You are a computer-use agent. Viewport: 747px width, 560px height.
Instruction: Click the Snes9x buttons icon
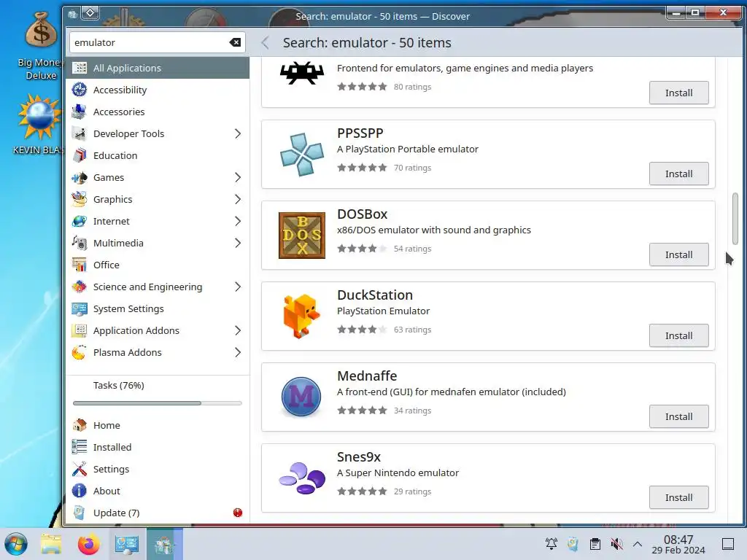click(x=302, y=478)
